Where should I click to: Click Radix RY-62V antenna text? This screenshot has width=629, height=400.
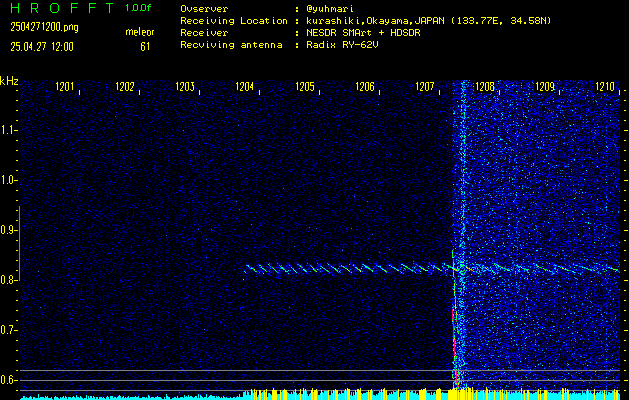coord(342,45)
